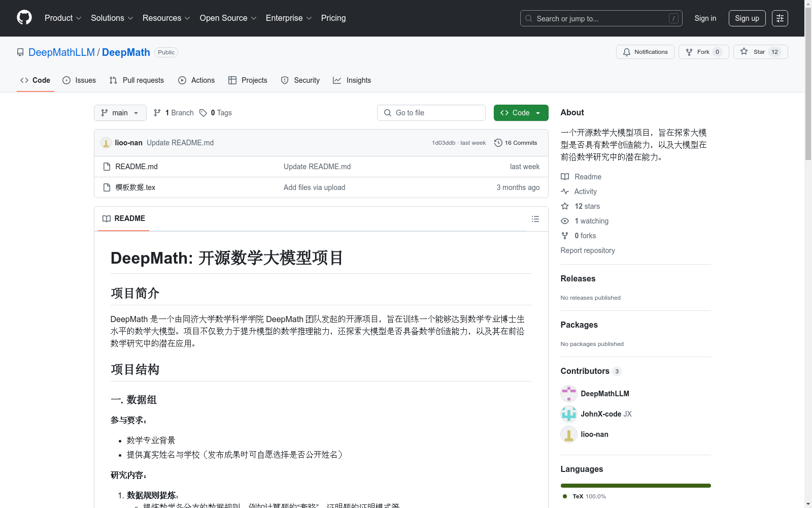Viewport: 812px width, 508px height.
Task: Switch to the Pull requests tab
Action: click(137, 80)
